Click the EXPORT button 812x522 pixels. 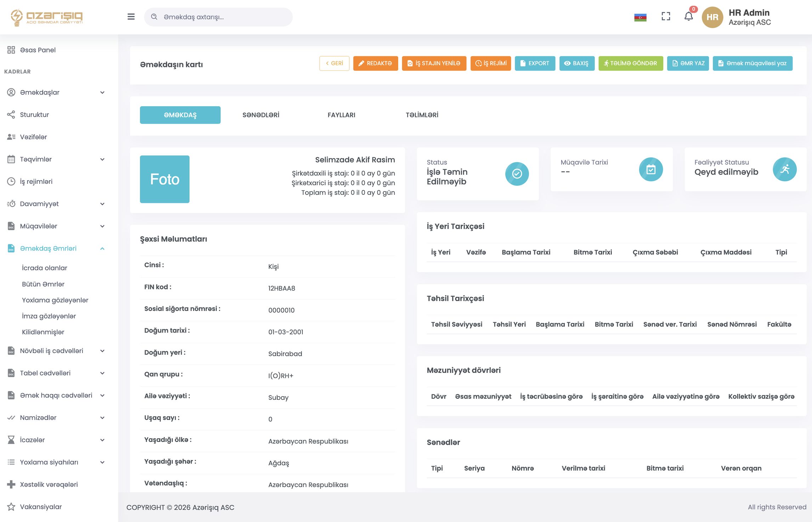click(x=535, y=63)
